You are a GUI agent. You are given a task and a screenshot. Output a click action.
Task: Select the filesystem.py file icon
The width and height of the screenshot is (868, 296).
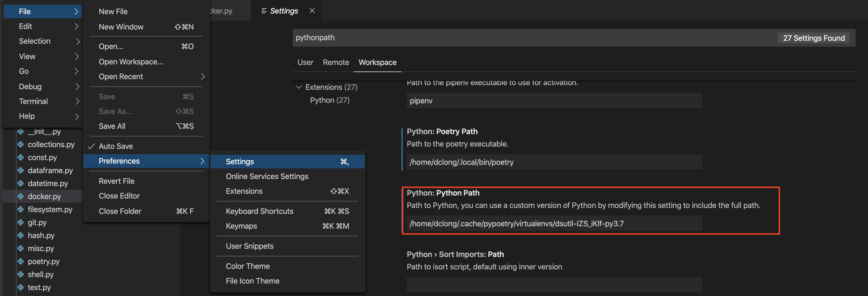pos(21,209)
